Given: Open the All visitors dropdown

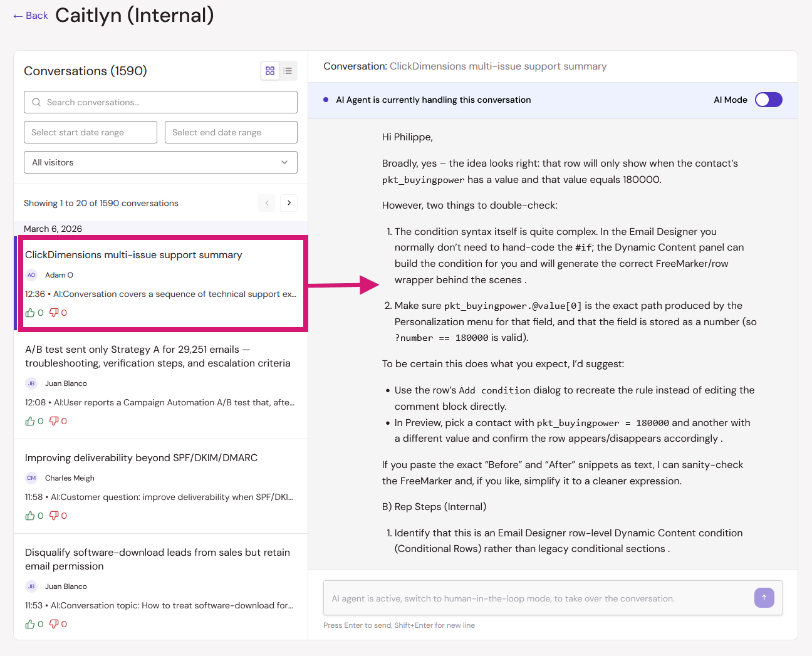Looking at the screenshot, I should coord(160,162).
